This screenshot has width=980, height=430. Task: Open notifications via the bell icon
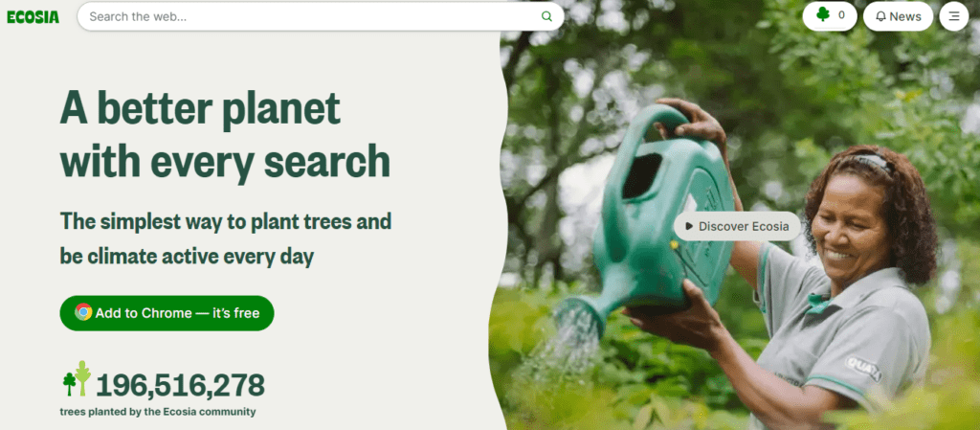coord(880,17)
